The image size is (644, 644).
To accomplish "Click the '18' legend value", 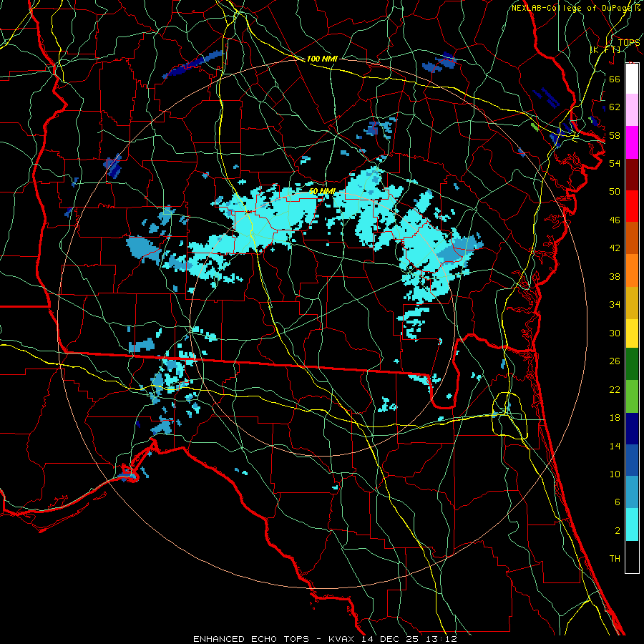I will pyautogui.click(x=615, y=418).
